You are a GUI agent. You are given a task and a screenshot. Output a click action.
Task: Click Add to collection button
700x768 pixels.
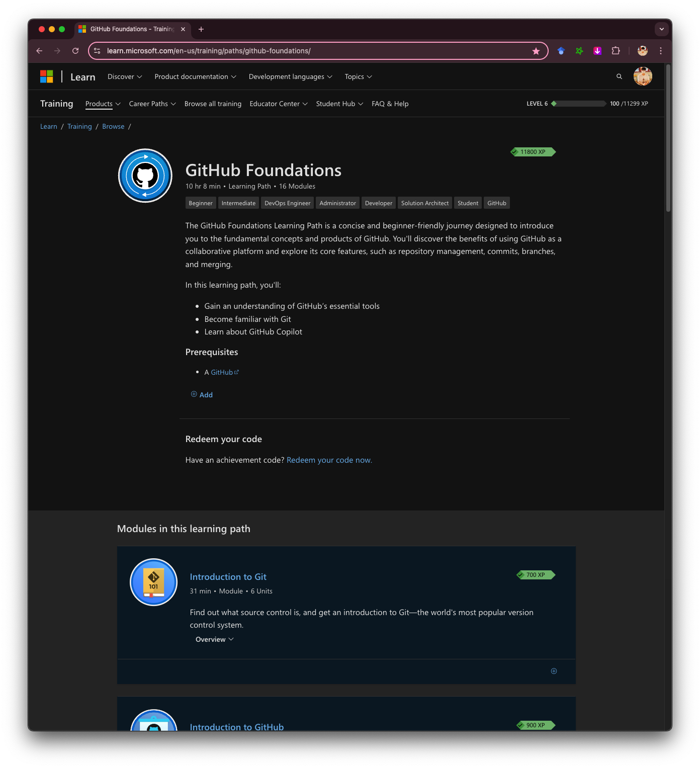[x=202, y=395]
